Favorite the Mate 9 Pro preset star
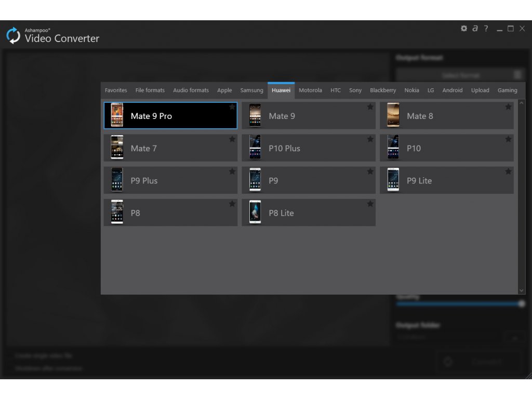This screenshot has height=399, width=532. click(x=232, y=107)
